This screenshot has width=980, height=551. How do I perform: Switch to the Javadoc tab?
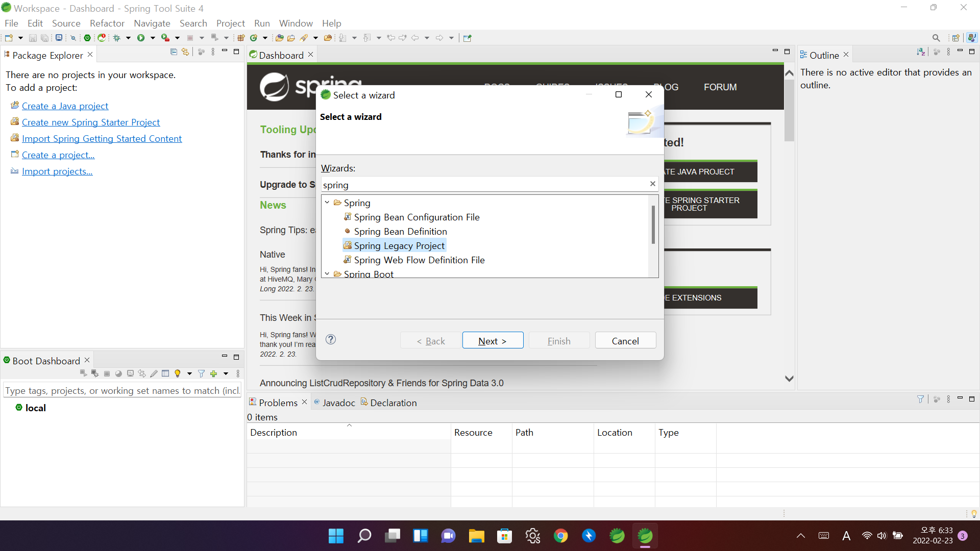click(338, 403)
